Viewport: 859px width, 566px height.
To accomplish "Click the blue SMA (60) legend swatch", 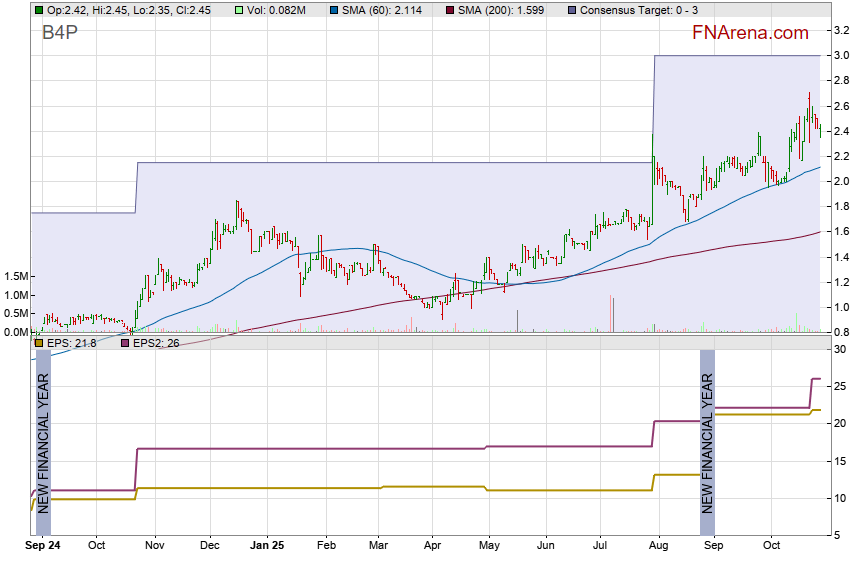I will click(x=333, y=10).
